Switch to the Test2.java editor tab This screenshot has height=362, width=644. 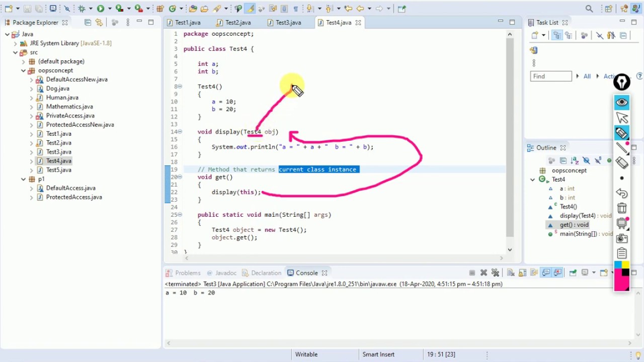(237, 22)
